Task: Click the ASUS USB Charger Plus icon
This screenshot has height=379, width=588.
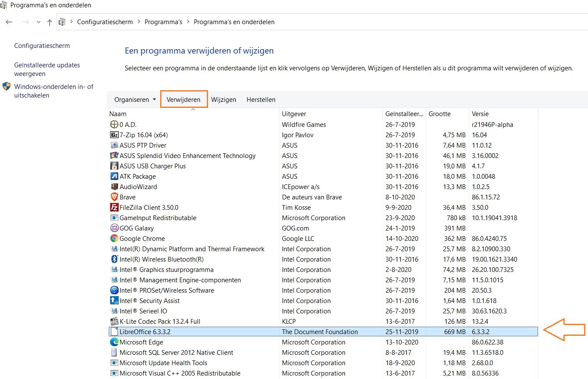Action: [114, 166]
